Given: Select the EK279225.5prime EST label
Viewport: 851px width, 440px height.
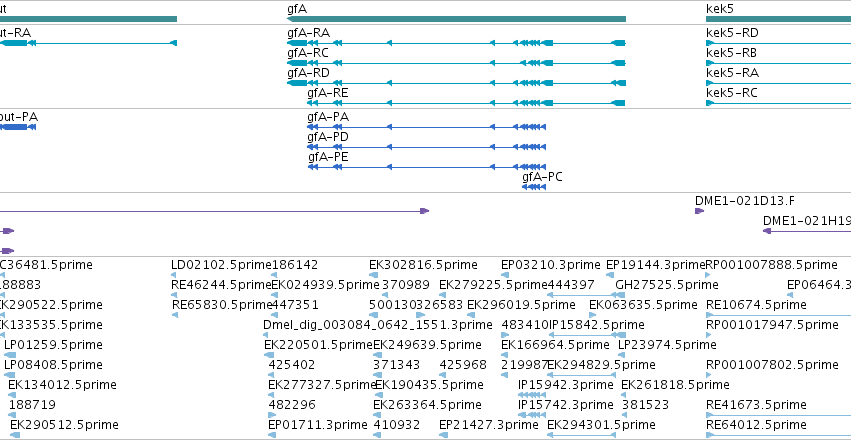Looking at the screenshot, I should tap(493, 285).
